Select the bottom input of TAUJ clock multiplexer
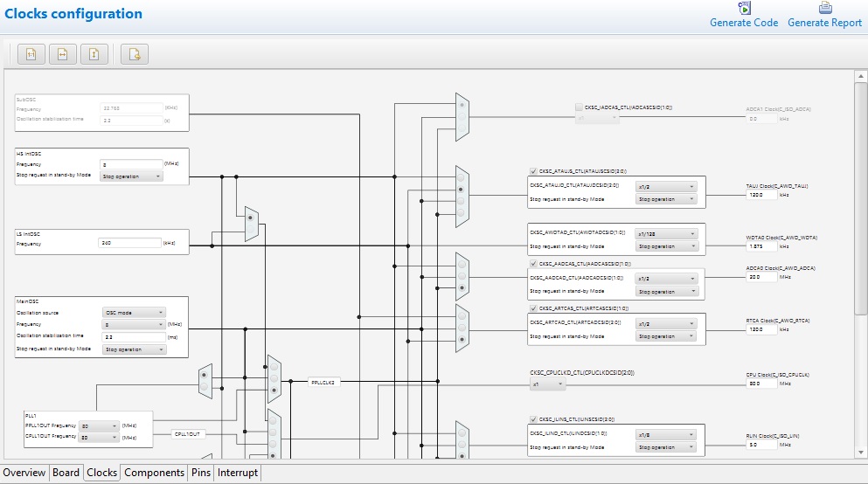The image size is (868, 484). click(x=462, y=213)
